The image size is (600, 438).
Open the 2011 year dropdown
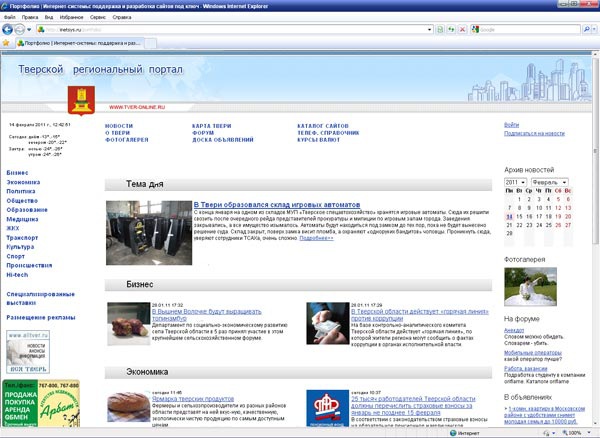(515, 183)
